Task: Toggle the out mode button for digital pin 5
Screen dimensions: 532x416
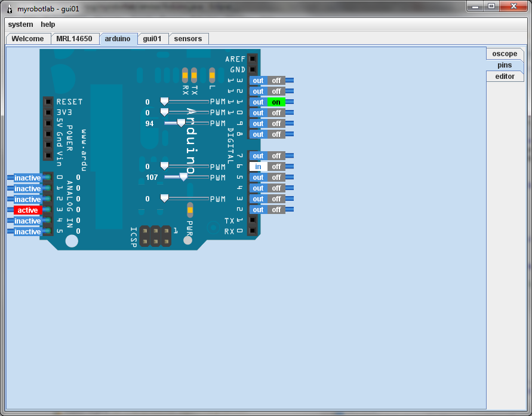Action: [258, 178]
